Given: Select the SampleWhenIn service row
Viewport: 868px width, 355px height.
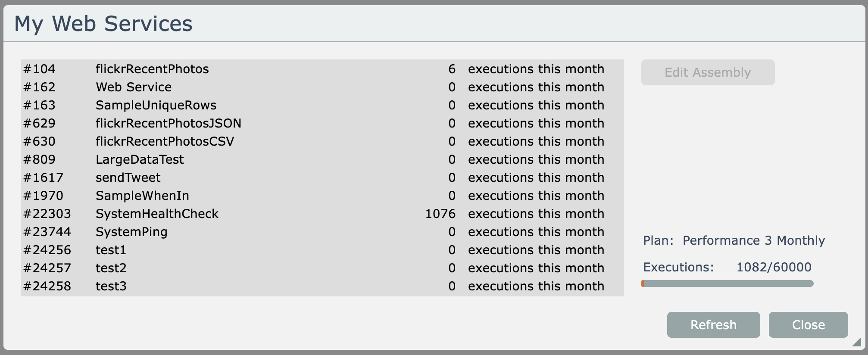Looking at the screenshot, I should tap(142, 196).
